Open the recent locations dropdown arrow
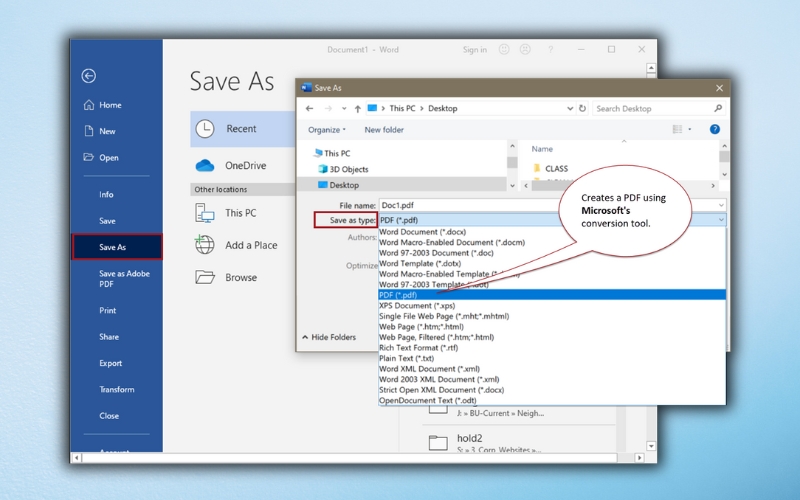 (344, 108)
